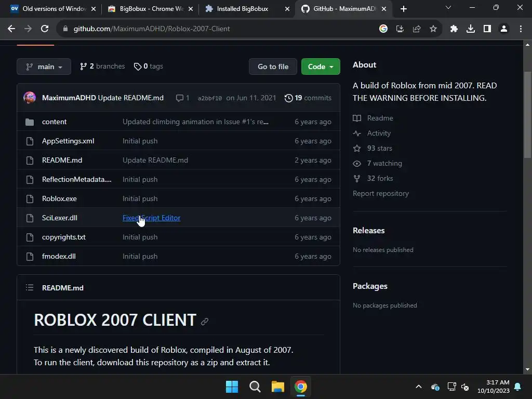Click the anchor link icon beside ROBLOX 2007 CLIENT
Screen dimensions: 532x399
[x=205, y=321]
